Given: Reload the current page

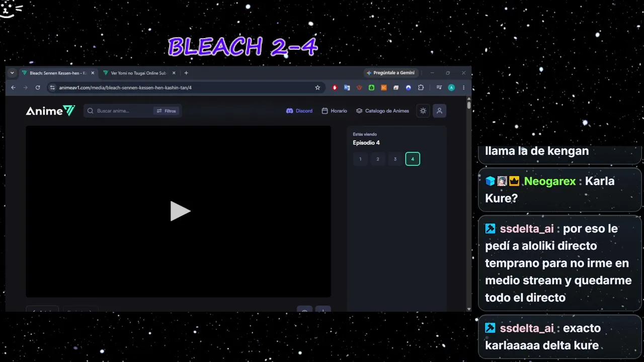Looking at the screenshot, I should click(38, 87).
